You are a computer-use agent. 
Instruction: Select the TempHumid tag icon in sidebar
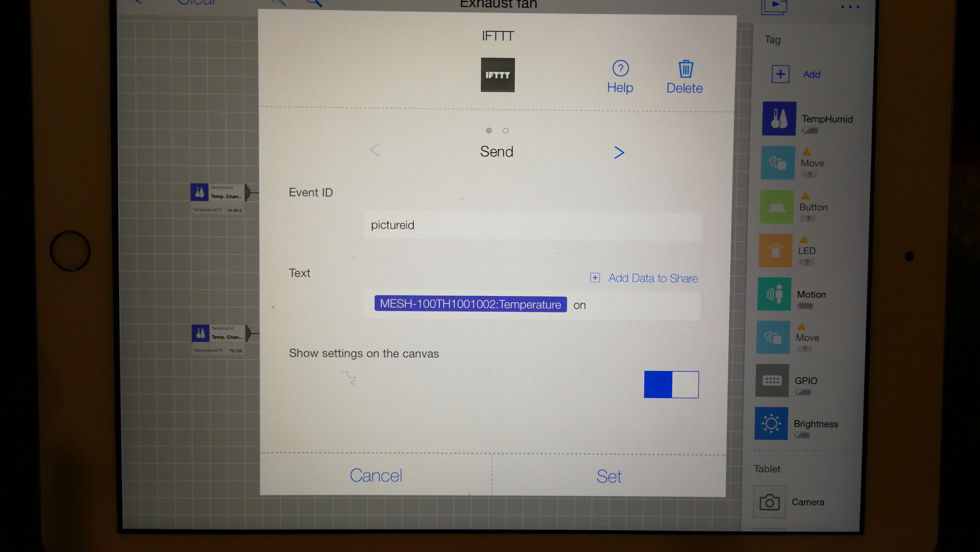(779, 118)
